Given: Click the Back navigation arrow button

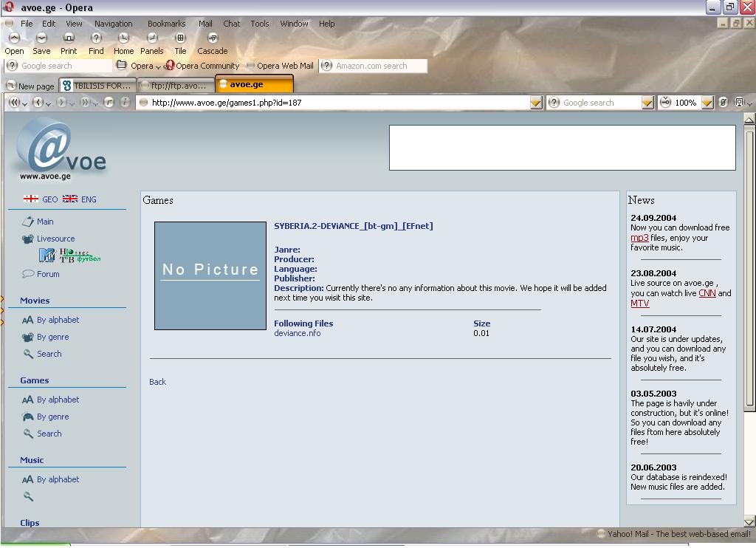Looking at the screenshot, I should [38, 102].
